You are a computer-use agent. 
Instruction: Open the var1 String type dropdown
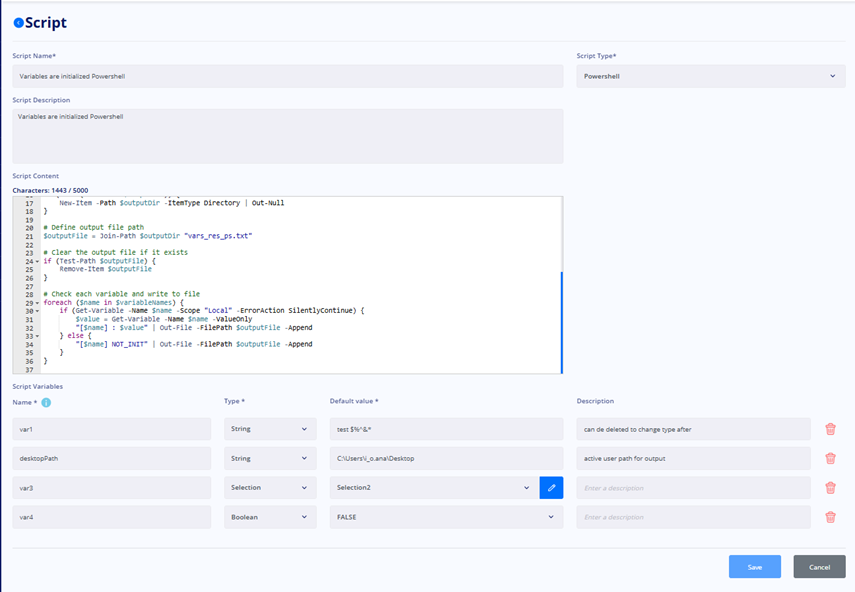pos(270,429)
